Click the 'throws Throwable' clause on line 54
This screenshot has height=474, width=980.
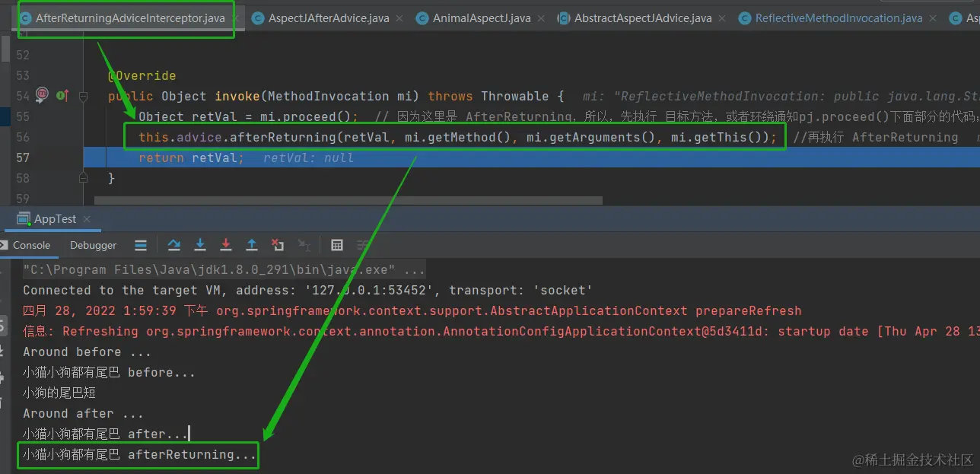click(x=488, y=96)
